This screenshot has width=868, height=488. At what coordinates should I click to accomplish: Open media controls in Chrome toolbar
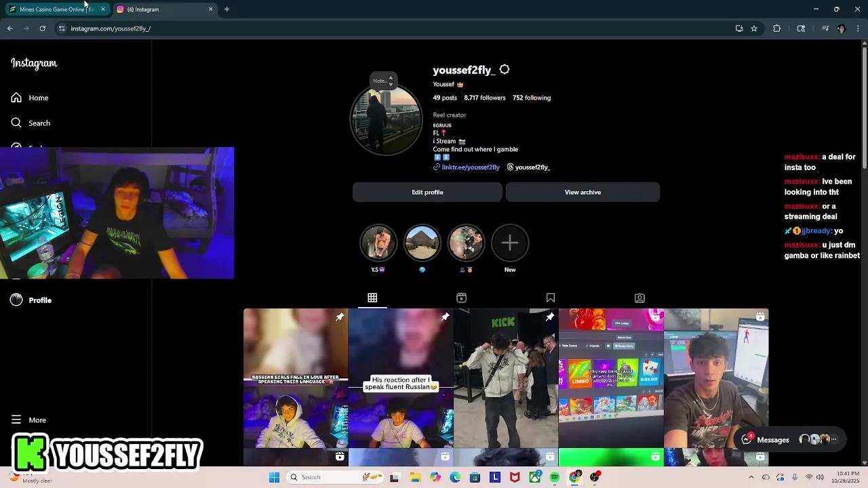click(825, 28)
